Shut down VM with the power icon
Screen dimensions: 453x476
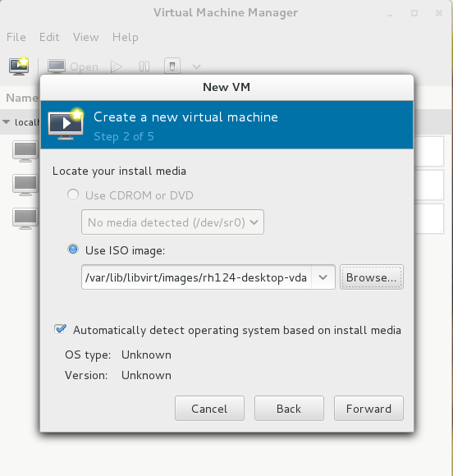172,66
